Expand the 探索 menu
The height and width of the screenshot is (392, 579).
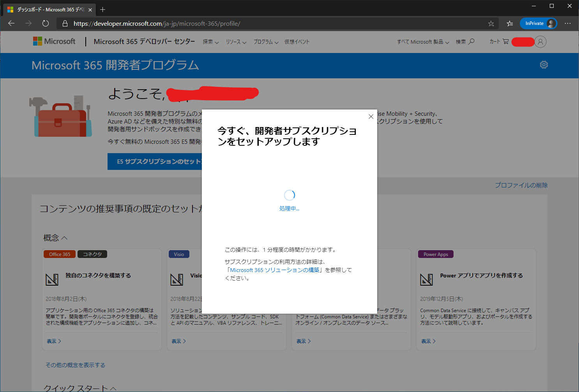[x=211, y=42]
